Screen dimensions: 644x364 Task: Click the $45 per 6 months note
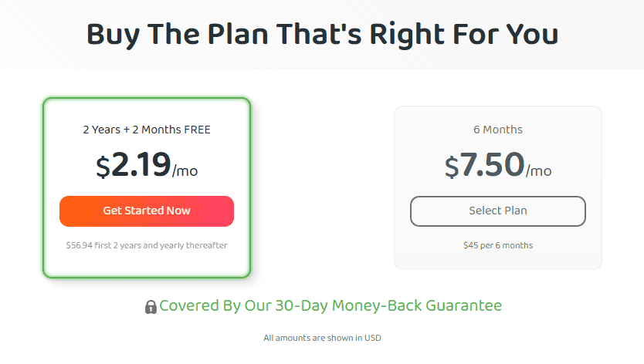[498, 245]
